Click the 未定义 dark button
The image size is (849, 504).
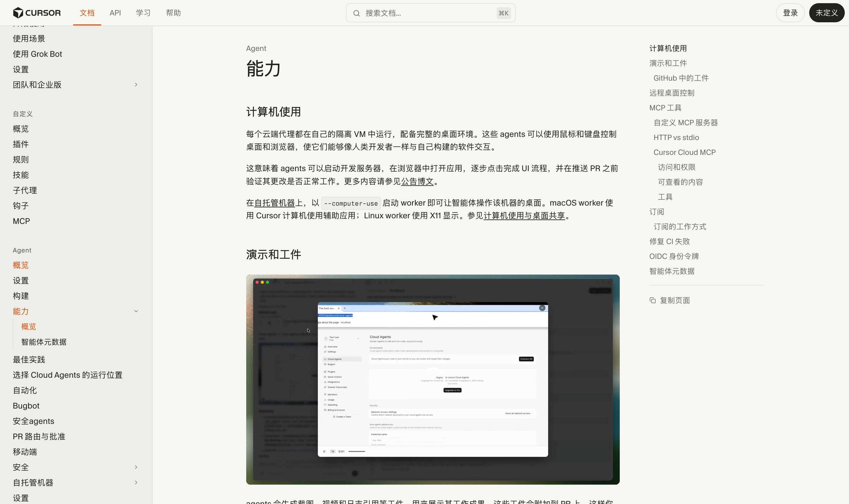[x=827, y=13]
